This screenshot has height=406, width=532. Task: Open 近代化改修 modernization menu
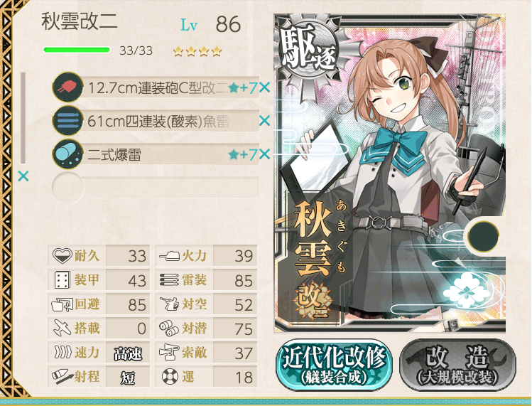tap(335, 364)
